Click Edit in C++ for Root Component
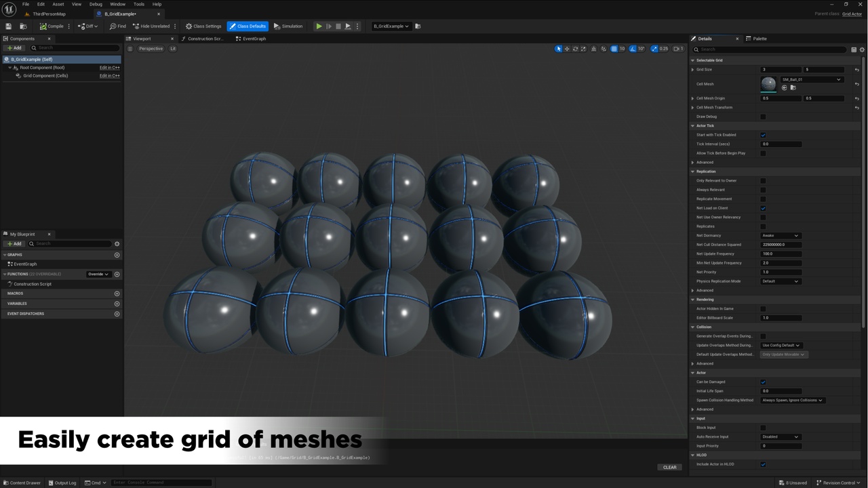The image size is (868, 488). click(110, 68)
